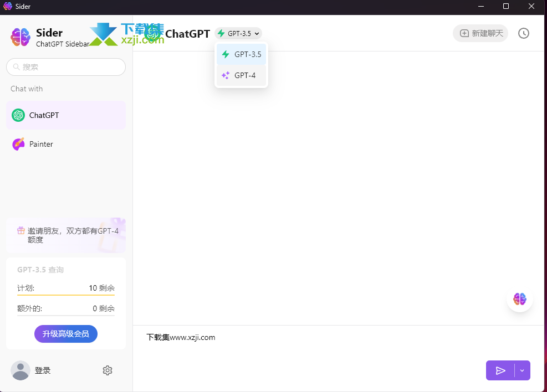Click 新建聊天 new chat button
This screenshot has height=392, width=547.
point(480,33)
